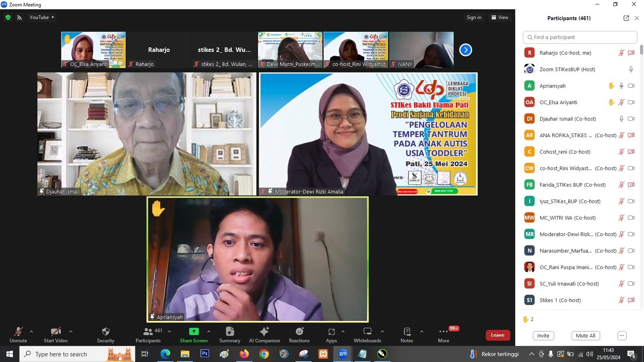Pop out the Participants panel
644x362 pixels.
coord(626,18)
